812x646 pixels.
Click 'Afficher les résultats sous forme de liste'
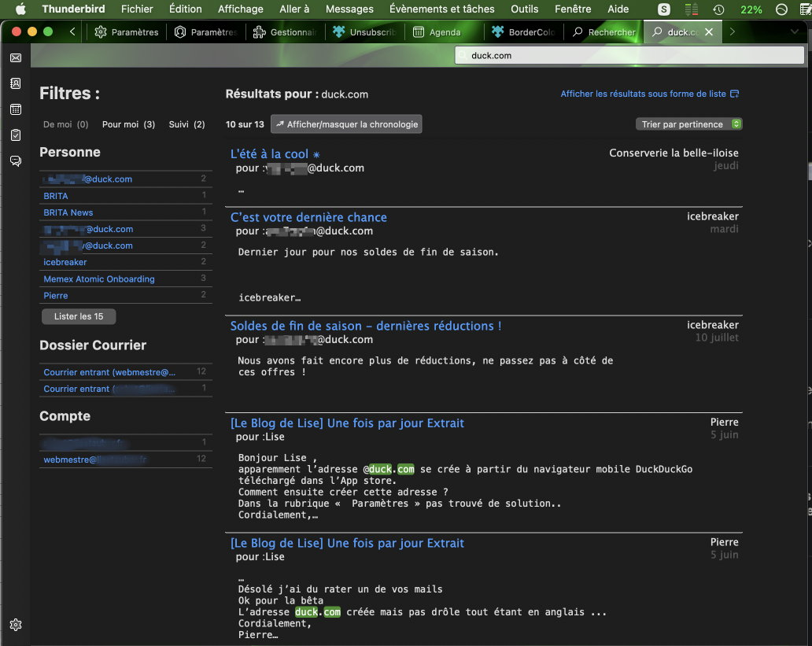(x=649, y=94)
